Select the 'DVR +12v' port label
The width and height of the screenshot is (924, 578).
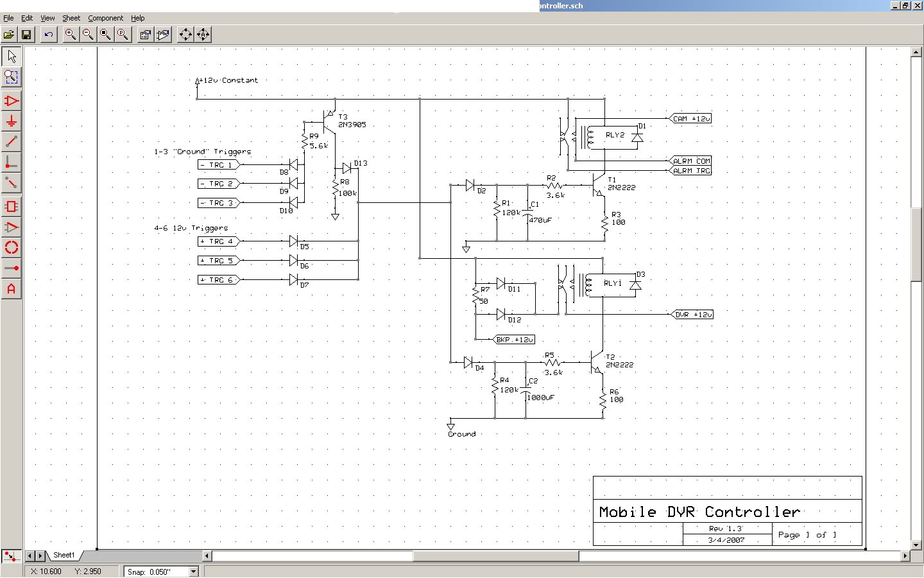[692, 315]
